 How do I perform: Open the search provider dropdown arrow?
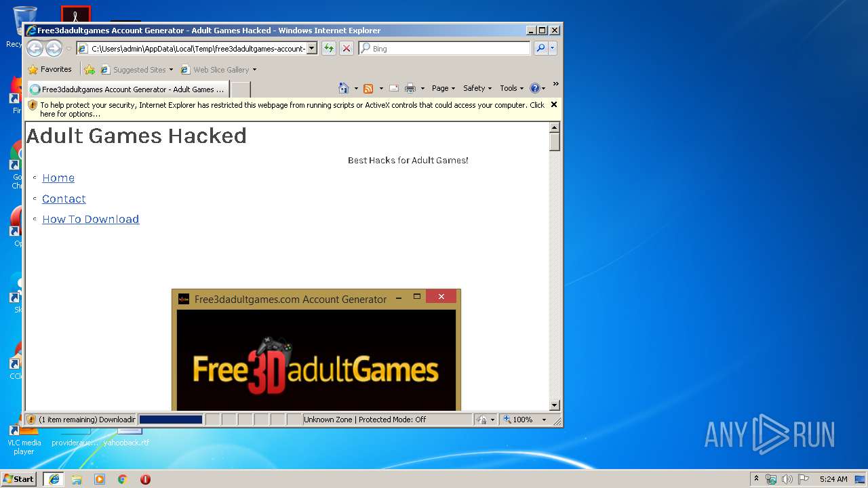(553, 48)
